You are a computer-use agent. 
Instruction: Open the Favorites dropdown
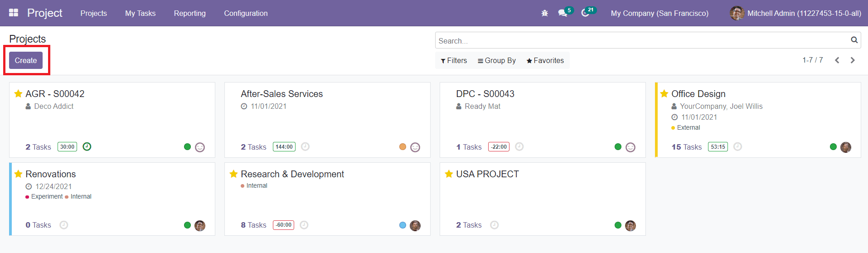545,61
